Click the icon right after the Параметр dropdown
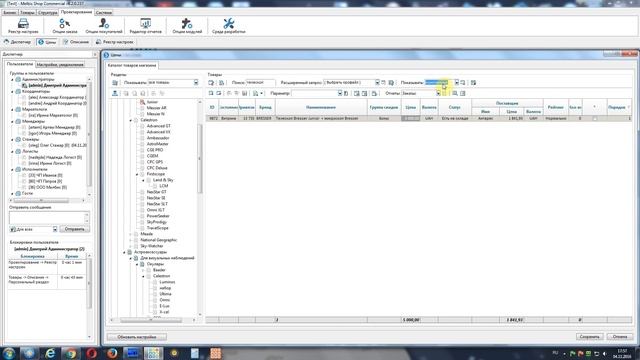 tap(346, 93)
